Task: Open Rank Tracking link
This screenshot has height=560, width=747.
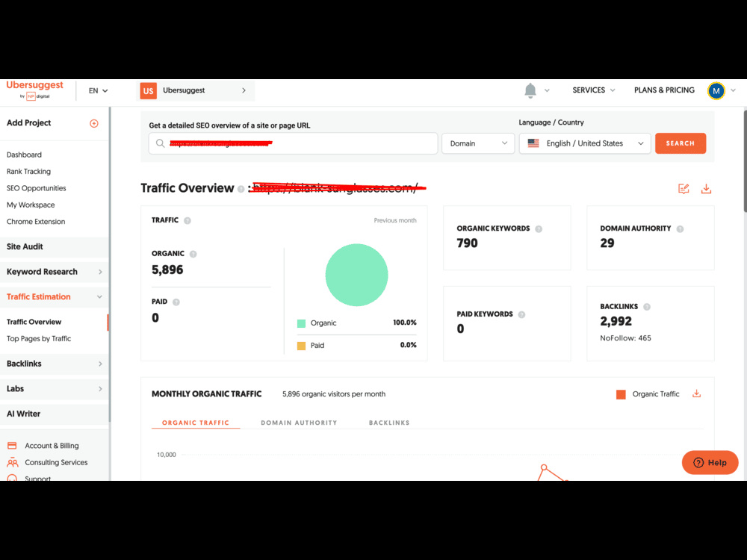Action: [x=28, y=172]
